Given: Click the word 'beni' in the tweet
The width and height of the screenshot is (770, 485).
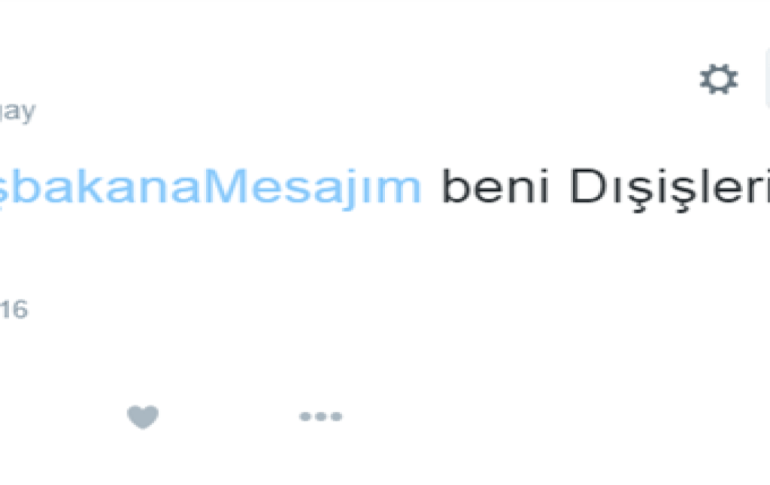Looking at the screenshot, I should (495, 186).
